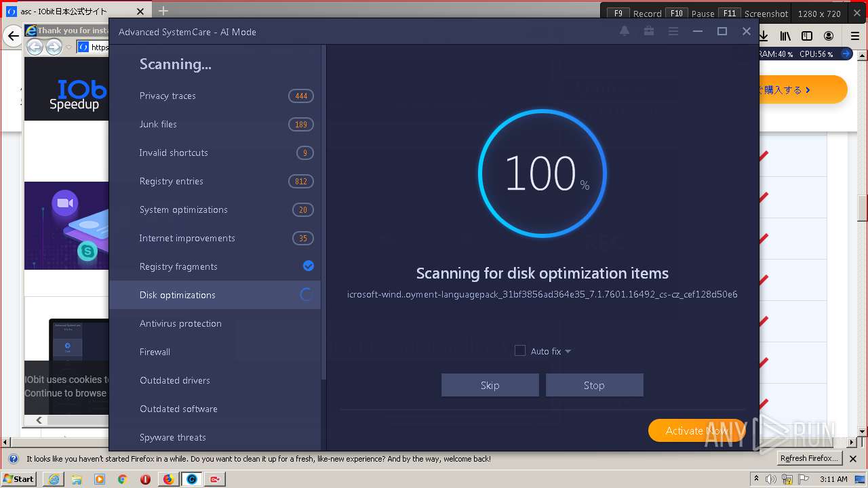Click the Activate Now button
Image resolution: width=868 pixels, height=488 pixels.
click(697, 430)
